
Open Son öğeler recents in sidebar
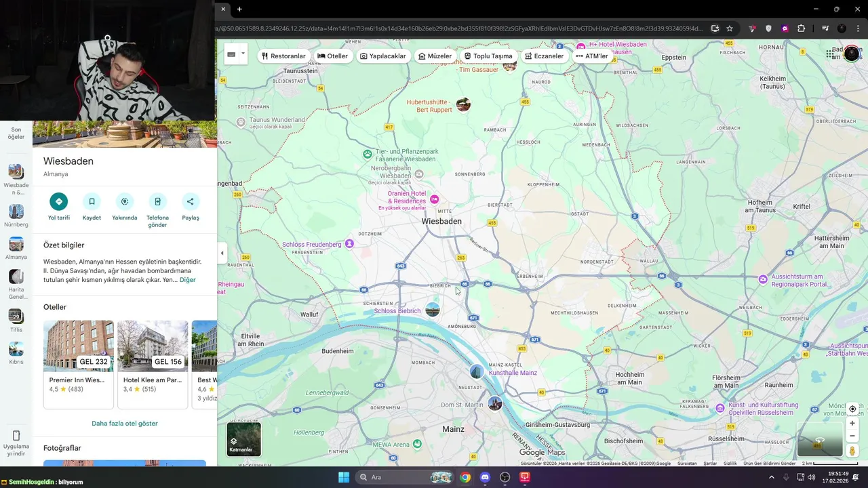[x=16, y=132]
